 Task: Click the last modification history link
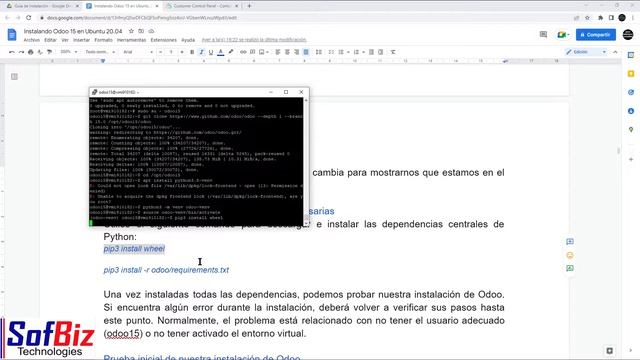point(254,40)
